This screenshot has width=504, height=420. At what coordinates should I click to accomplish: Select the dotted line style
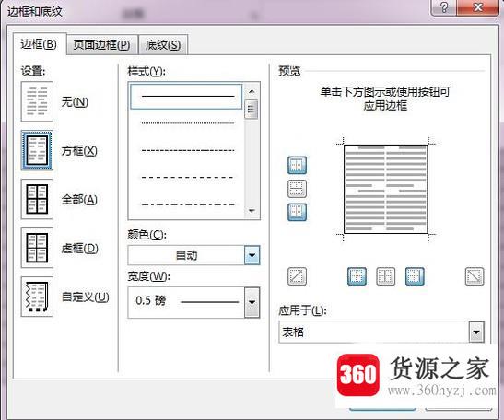coord(188,123)
